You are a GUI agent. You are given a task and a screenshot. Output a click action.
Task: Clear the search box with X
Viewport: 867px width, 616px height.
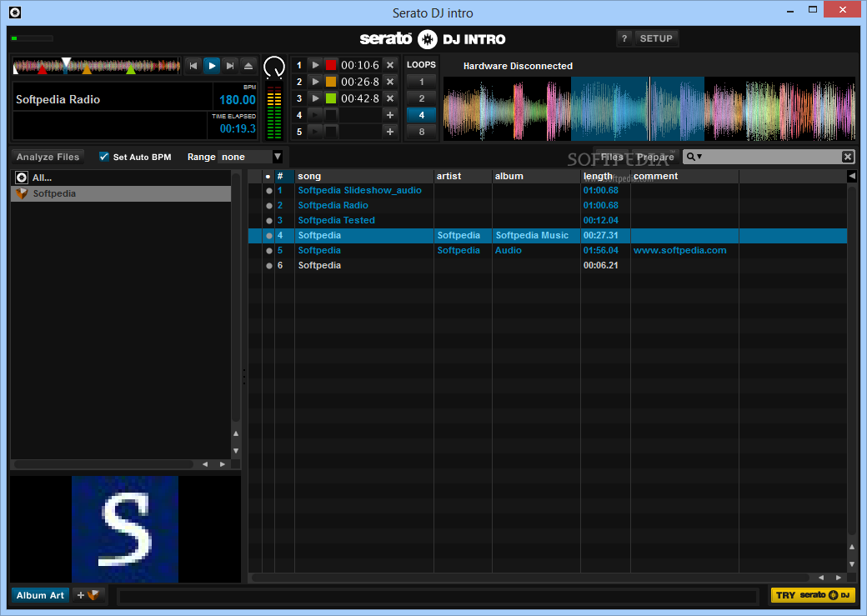(x=848, y=157)
